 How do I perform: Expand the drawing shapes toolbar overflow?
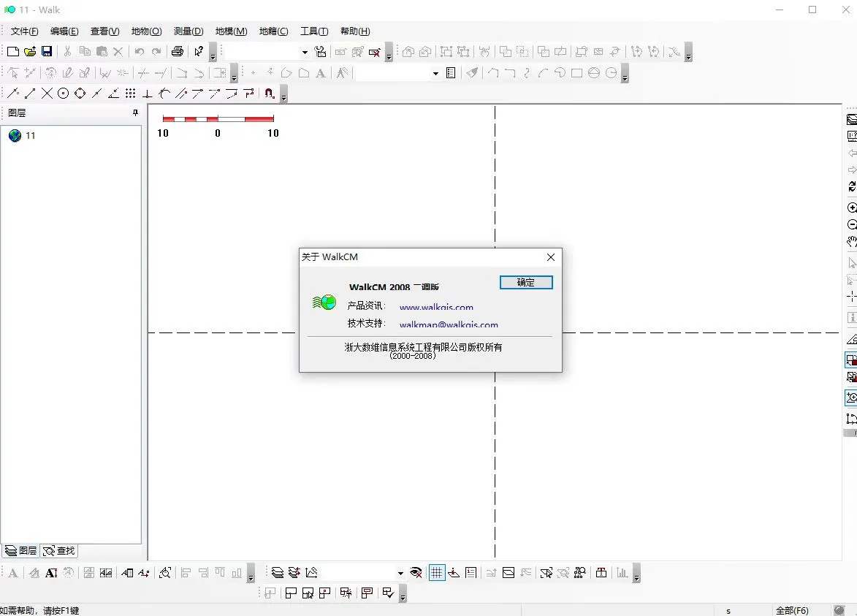click(x=625, y=74)
